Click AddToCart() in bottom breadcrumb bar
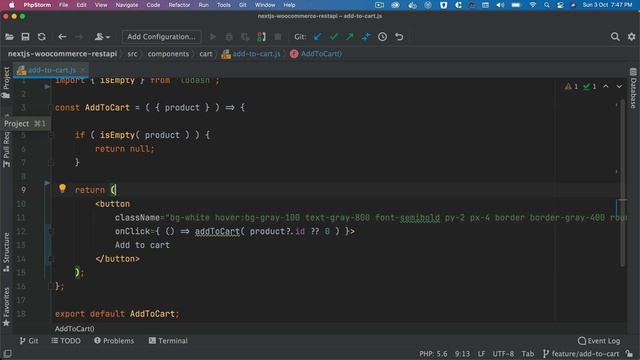 [75, 329]
